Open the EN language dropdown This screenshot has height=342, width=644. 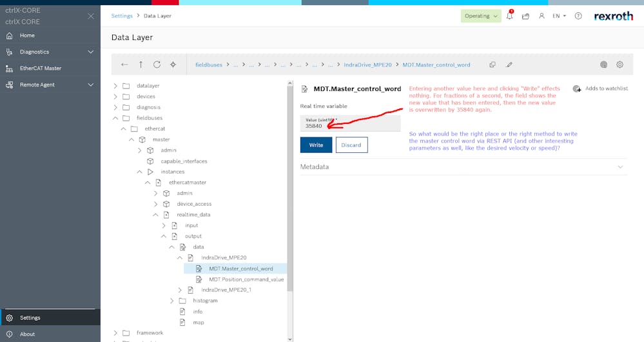tap(559, 16)
